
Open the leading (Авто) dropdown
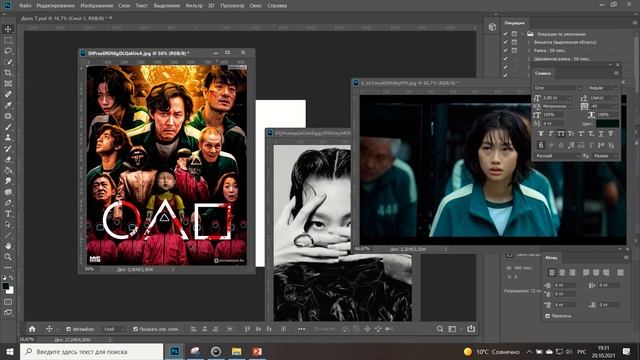(604, 98)
